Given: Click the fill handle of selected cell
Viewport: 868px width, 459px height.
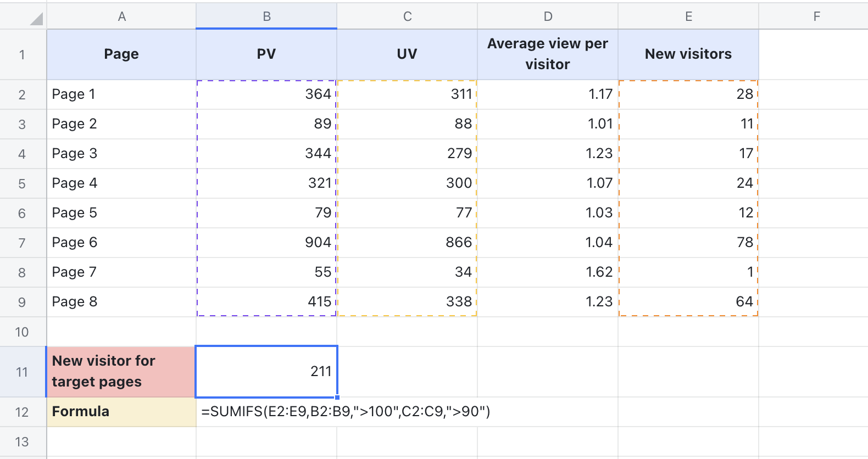Looking at the screenshot, I should click(x=337, y=397).
